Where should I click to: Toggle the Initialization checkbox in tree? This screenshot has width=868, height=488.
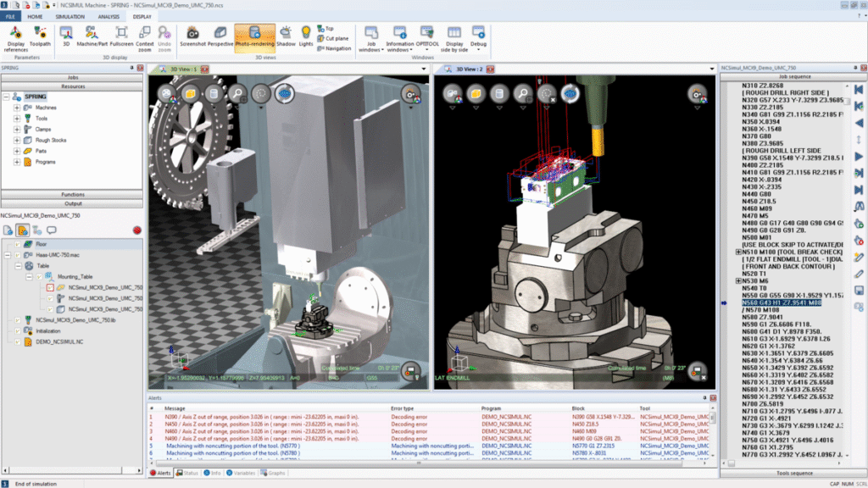[18, 330]
